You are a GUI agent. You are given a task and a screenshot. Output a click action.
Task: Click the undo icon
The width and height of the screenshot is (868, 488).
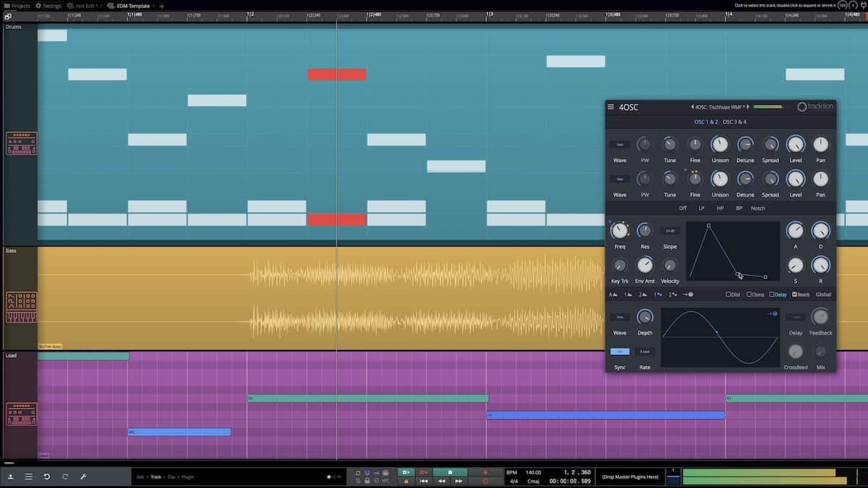pyautogui.click(x=47, y=477)
